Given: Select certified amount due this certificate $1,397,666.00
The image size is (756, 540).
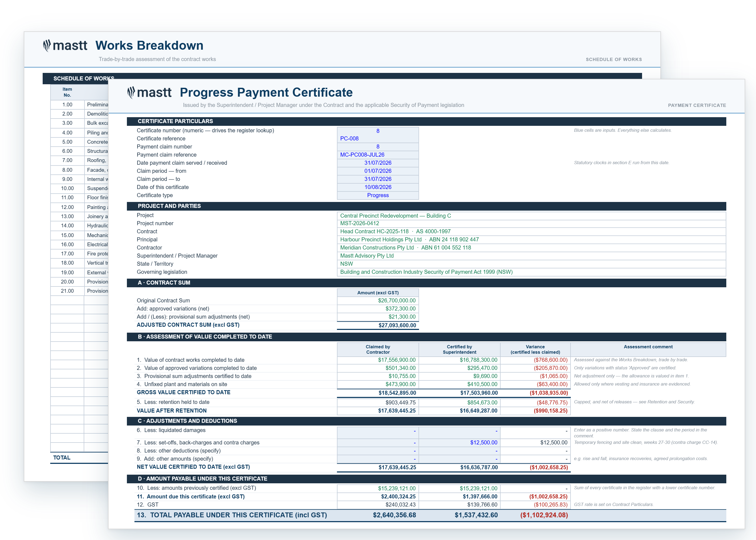Looking at the screenshot, I should point(460,497).
